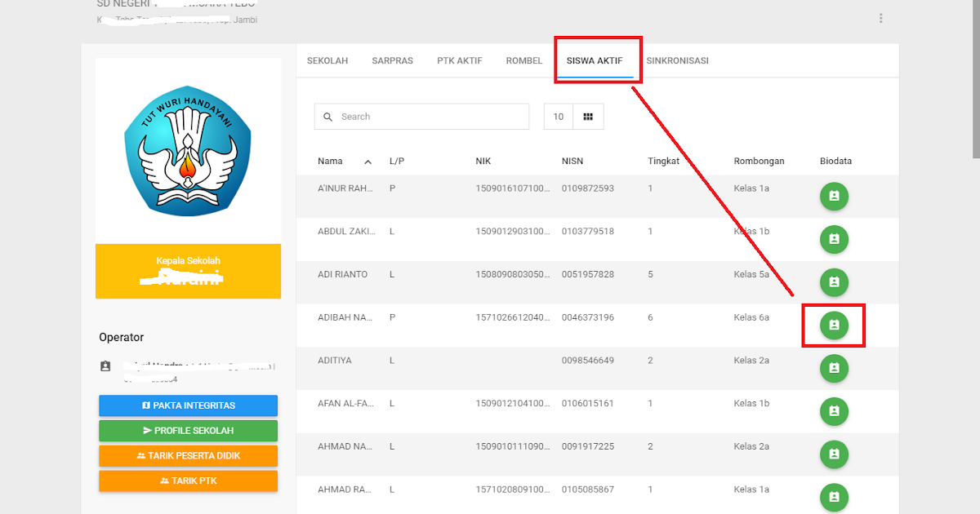The height and width of the screenshot is (514, 980).
Task: Open biodata for A'INUR RAH row
Action: coord(834,197)
